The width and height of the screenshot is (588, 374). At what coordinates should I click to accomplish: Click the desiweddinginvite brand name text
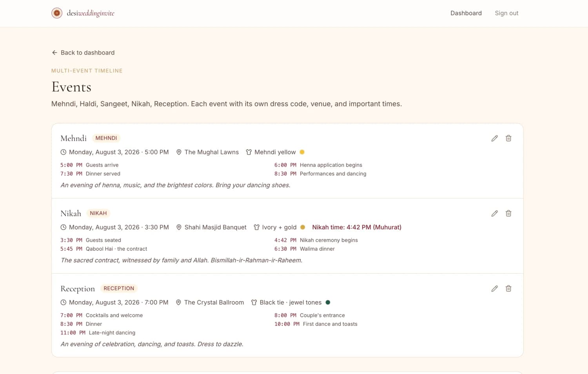coord(91,13)
